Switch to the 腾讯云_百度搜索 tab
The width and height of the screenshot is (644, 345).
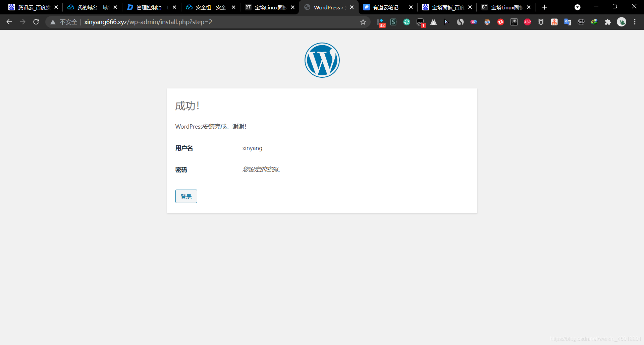(33, 7)
